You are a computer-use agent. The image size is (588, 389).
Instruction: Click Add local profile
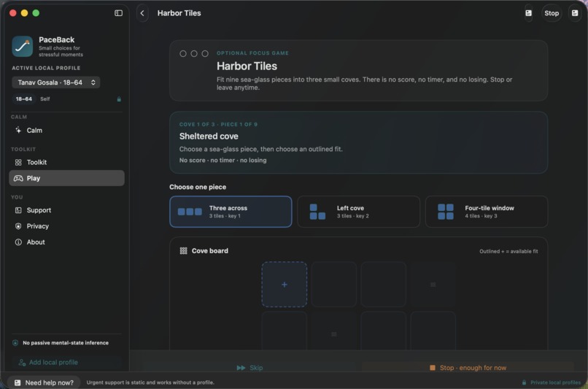66,363
